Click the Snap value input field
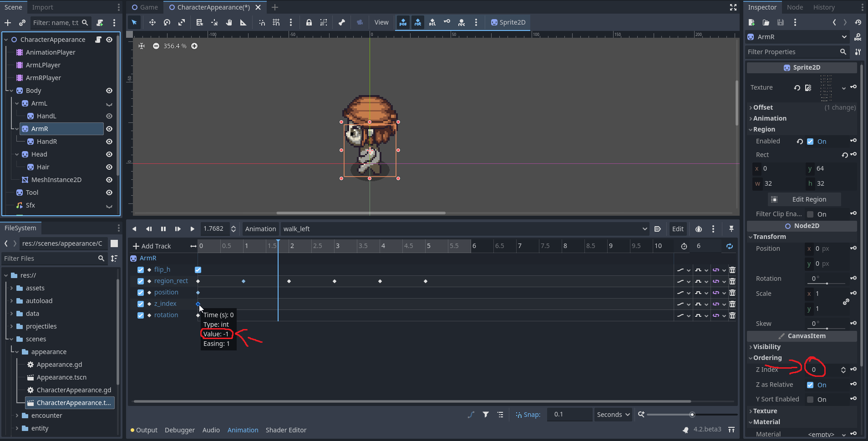The width and height of the screenshot is (868, 441). tap(569, 414)
